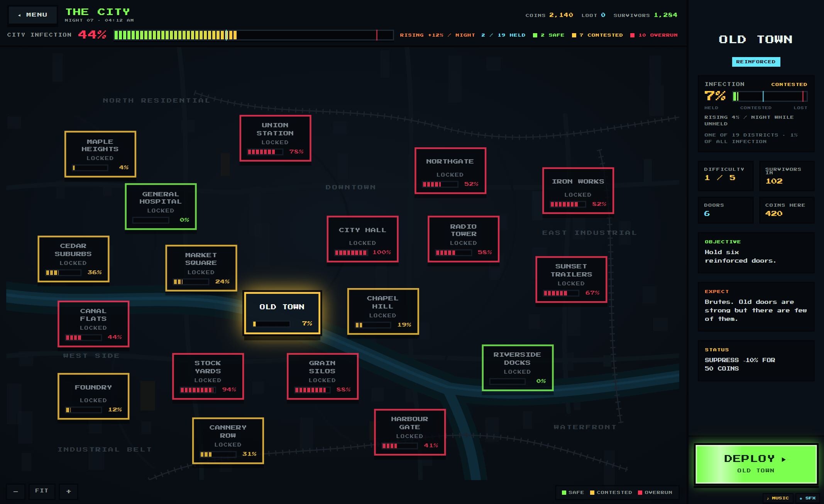Select the Canal Flats district
The image size is (824, 504).
tap(93, 324)
